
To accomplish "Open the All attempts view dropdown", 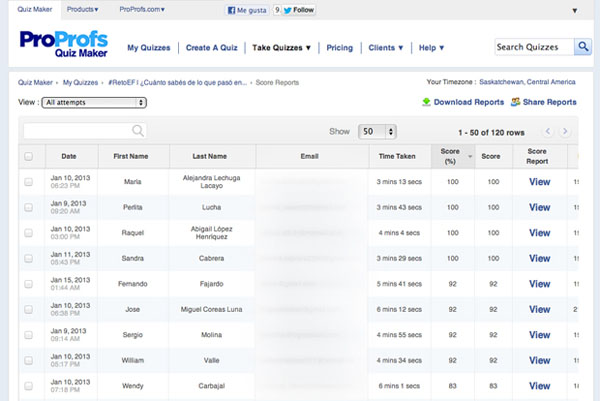I will [x=94, y=103].
